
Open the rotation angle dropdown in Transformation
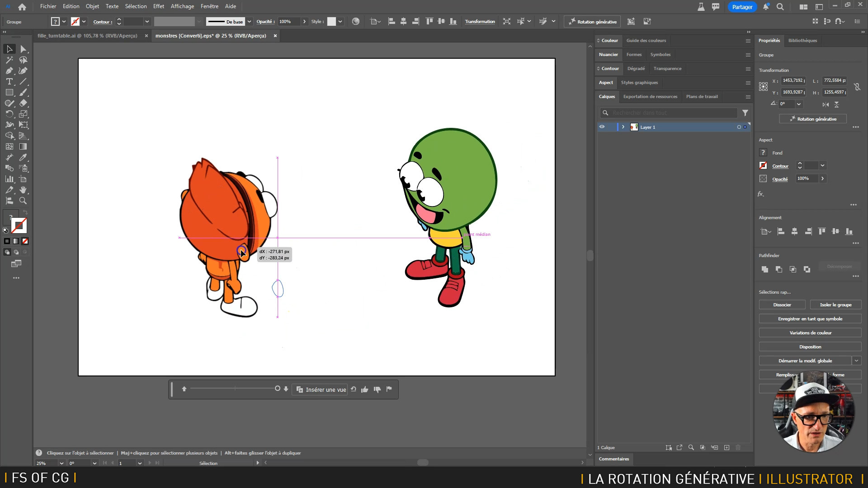(799, 104)
